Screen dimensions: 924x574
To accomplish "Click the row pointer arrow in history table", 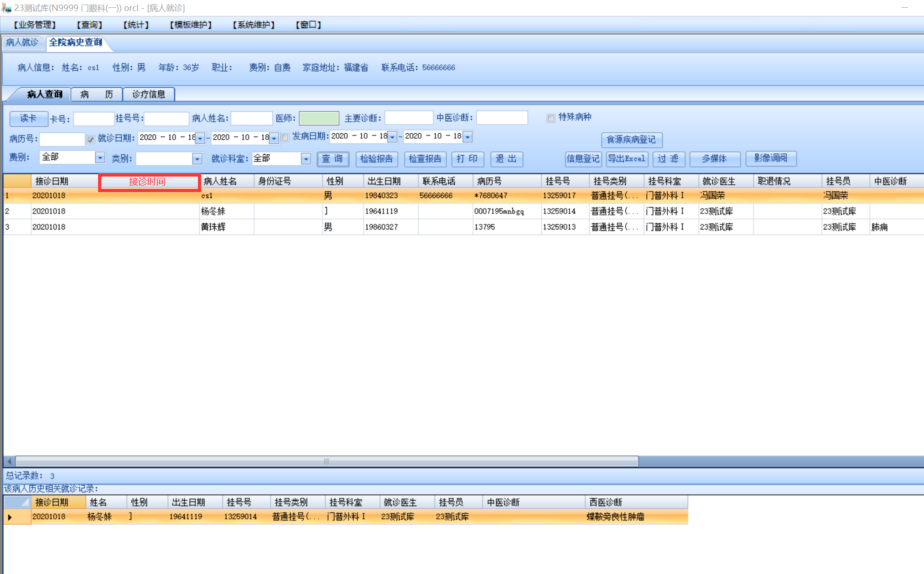I will (10, 517).
